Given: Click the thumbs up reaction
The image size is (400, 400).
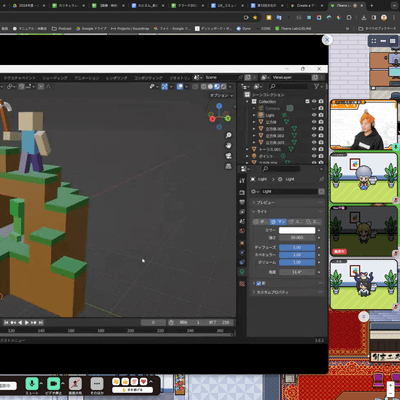Looking at the screenshot, I should click(125, 382).
